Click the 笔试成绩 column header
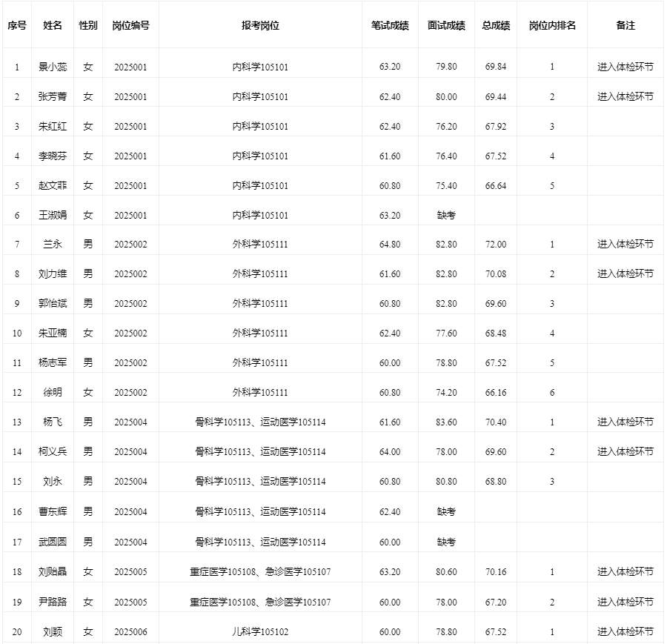This screenshot has width=667, height=644. point(390,25)
